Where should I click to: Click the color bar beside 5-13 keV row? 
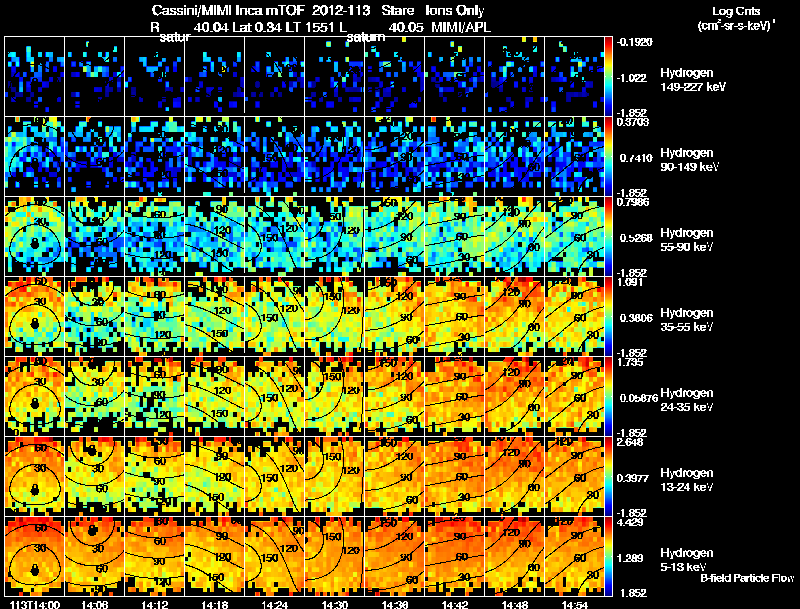pos(608,557)
